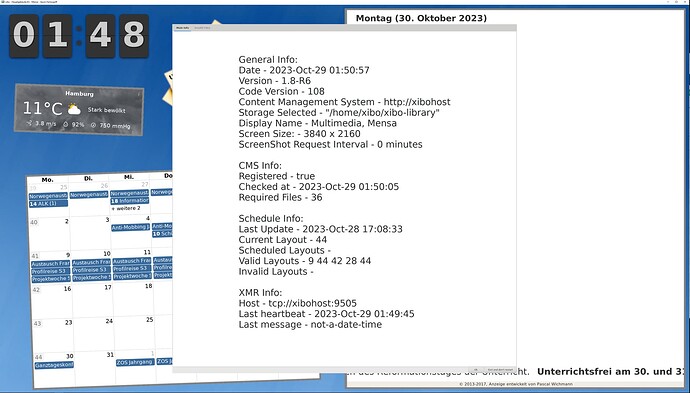Confirm the info dialog with OK
This screenshot has width=690, height=393.
pyautogui.click(x=475, y=370)
